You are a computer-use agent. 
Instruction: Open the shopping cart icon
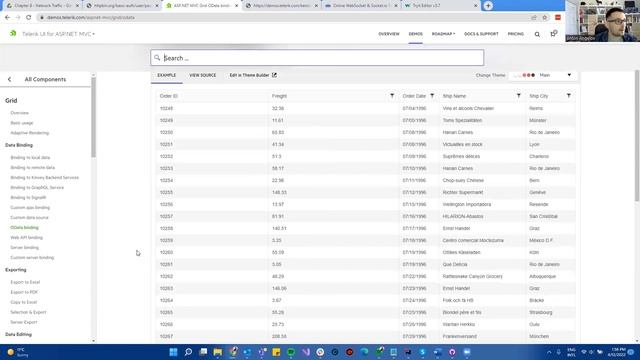tap(553, 33)
